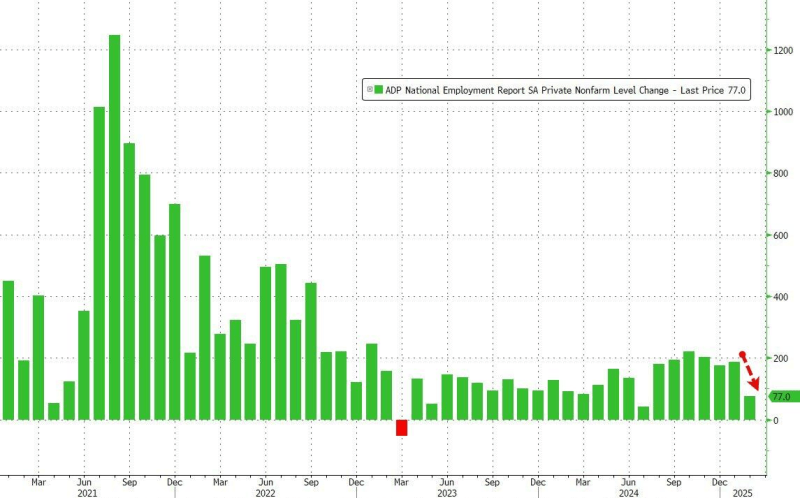The image size is (800, 498).
Task: Click the 2023 year label on x-axis
Action: point(447,493)
